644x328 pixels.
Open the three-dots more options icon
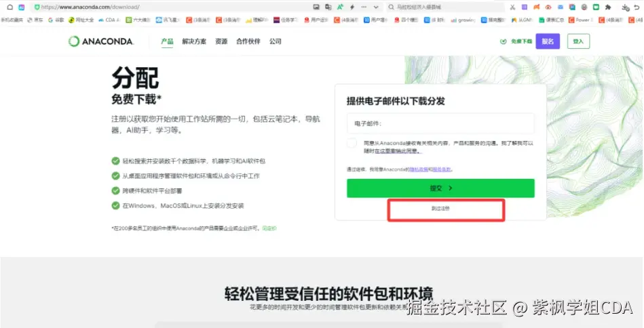[x=364, y=7]
